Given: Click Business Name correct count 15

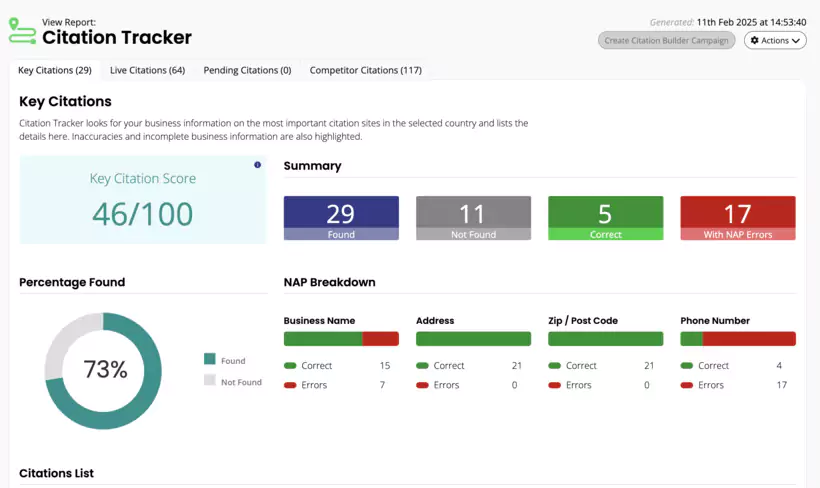Looking at the screenshot, I should pos(385,366).
